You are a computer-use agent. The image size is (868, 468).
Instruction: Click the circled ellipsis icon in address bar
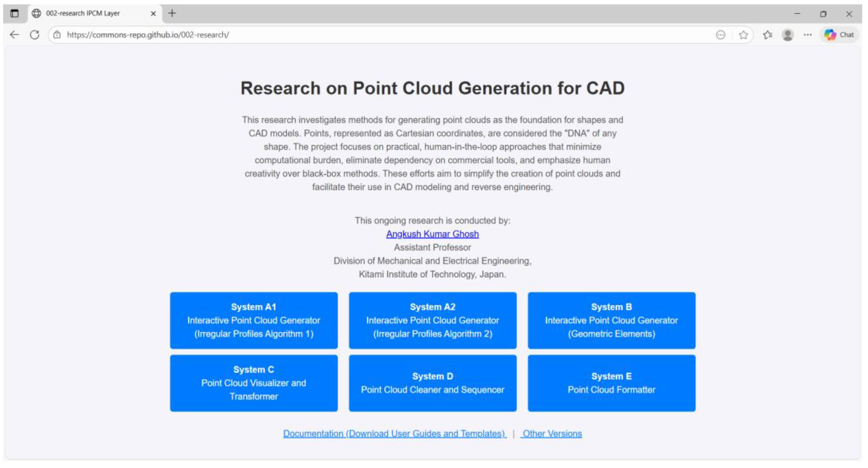pyautogui.click(x=720, y=35)
